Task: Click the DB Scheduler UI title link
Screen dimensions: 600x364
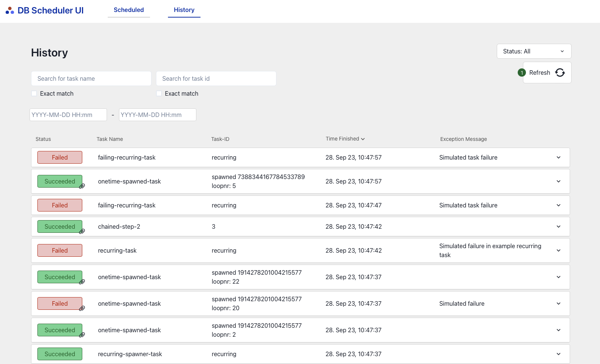Action: pyautogui.click(x=50, y=10)
